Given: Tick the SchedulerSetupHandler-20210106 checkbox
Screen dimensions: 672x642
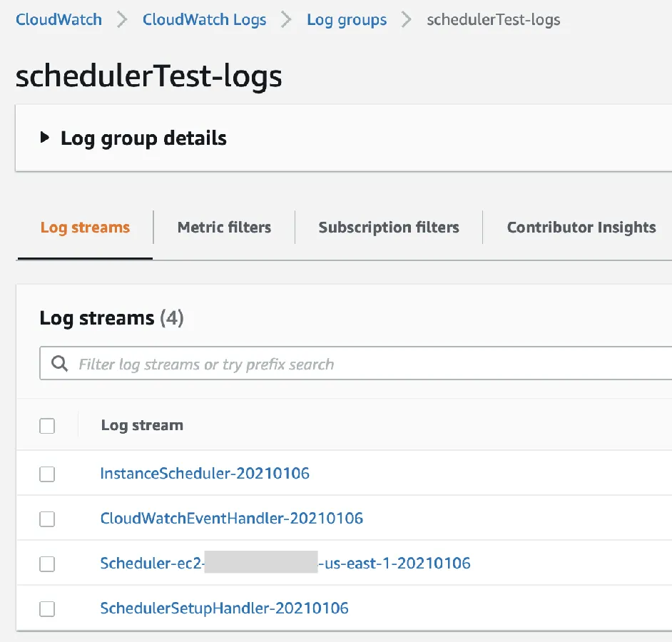Looking at the screenshot, I should click(47, 608).
